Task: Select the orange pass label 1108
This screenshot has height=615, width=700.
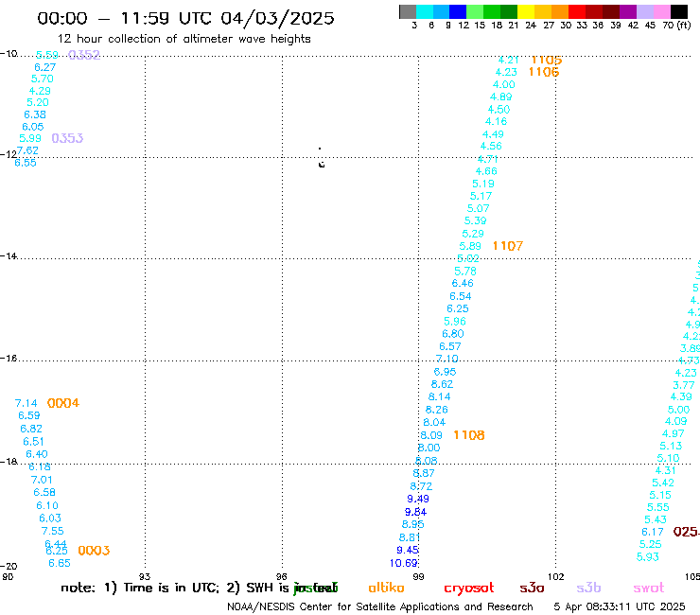Action: click(469, 435)
